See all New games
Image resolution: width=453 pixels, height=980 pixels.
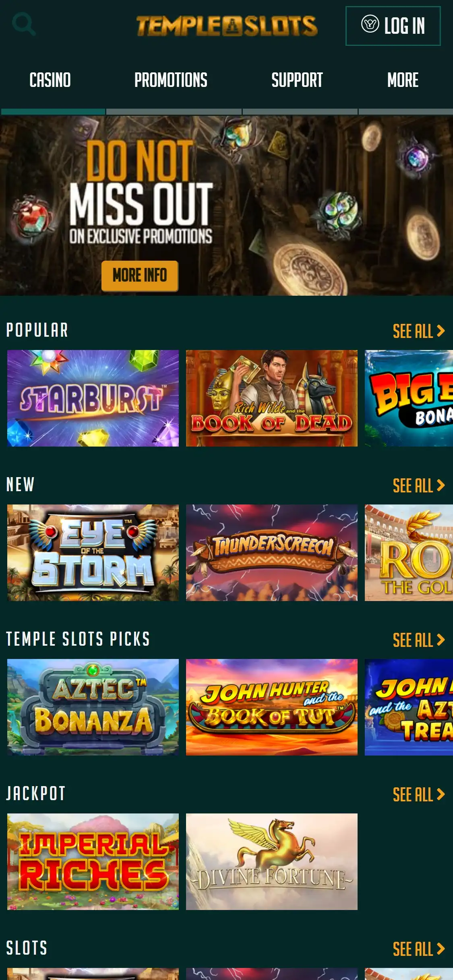419,486
